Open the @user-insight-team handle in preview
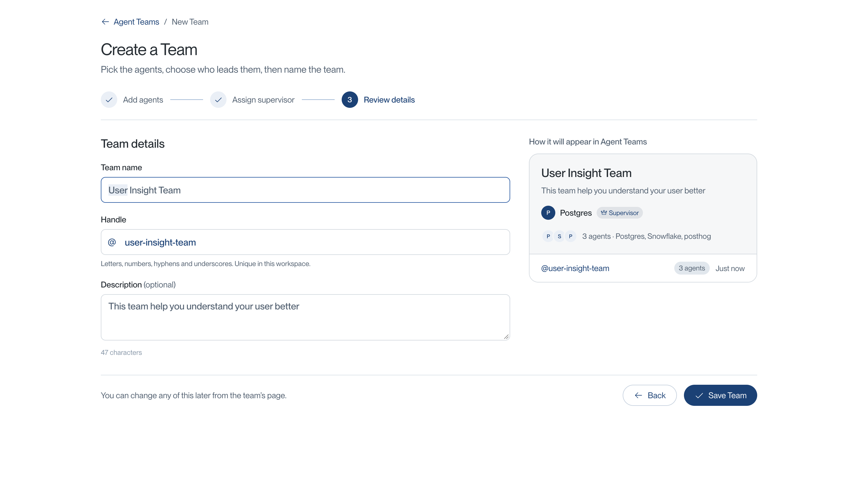 tap(575, 268)
